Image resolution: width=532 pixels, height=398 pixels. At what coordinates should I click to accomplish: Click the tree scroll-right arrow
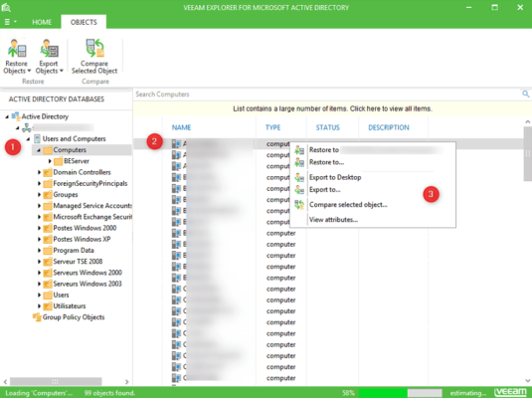[126, 382]
